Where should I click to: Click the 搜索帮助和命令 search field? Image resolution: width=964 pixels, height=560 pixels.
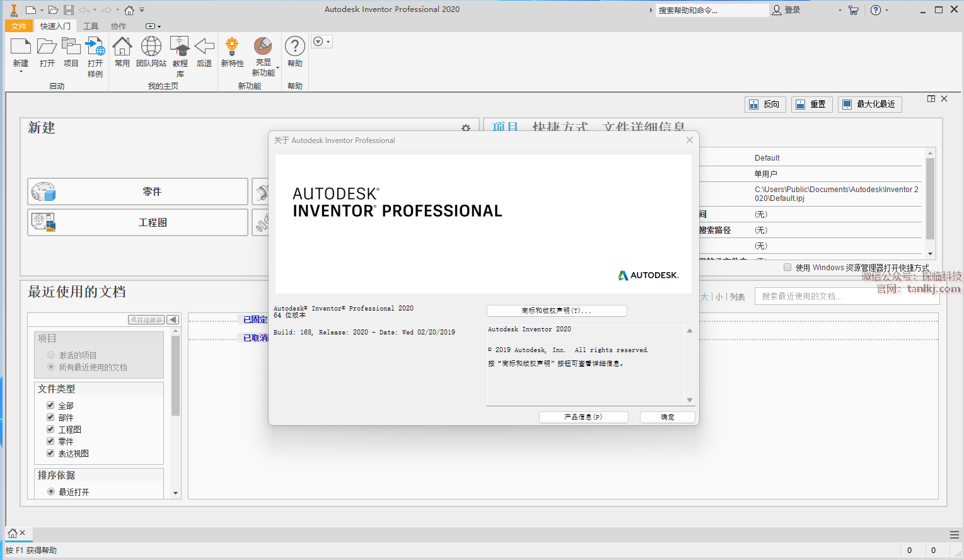coord(711,10)
